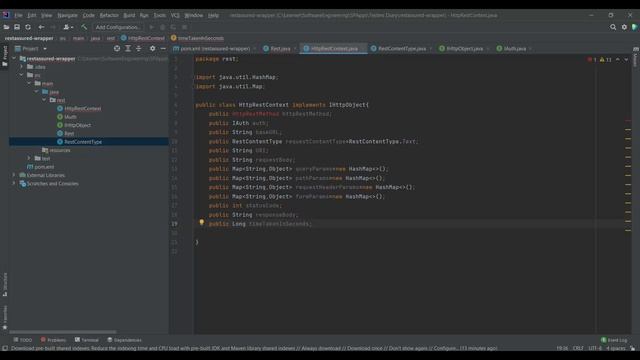The height and width of the screenshot is (360, 640).
Task: Toggle the Event Log tool window
Action: [x=613, y=340]
